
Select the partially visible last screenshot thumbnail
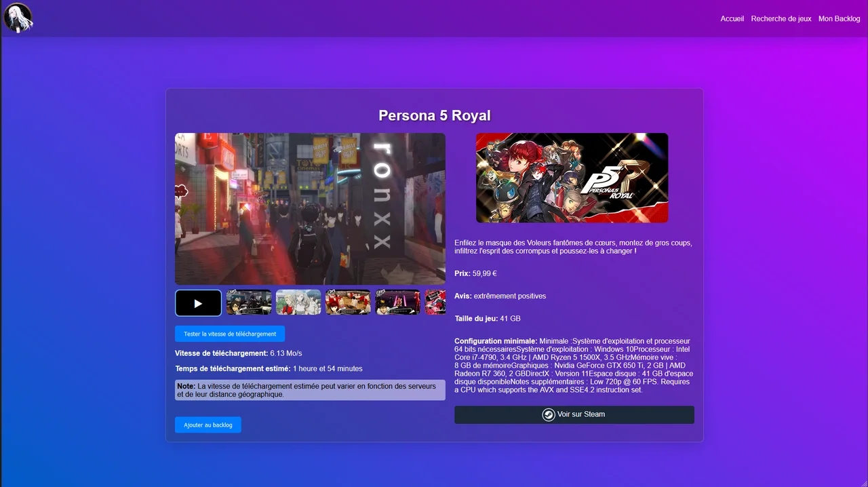[x=435, y=303]
